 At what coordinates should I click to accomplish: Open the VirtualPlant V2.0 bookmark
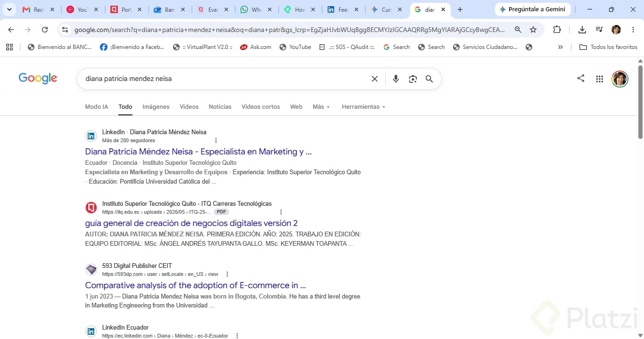(x=203, y=47)
